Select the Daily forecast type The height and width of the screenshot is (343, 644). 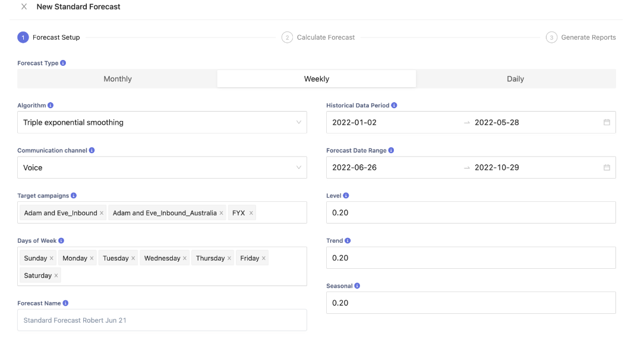click(x=515, y=79)
